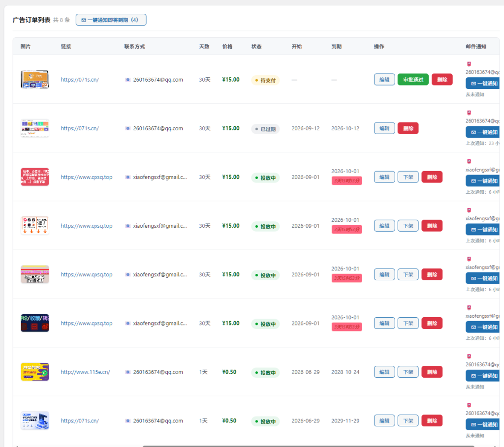Send 一键通知 for the 已过期 order
This screenshot has height=447, width=504.
pyautogui.click(x=483, y=132)
